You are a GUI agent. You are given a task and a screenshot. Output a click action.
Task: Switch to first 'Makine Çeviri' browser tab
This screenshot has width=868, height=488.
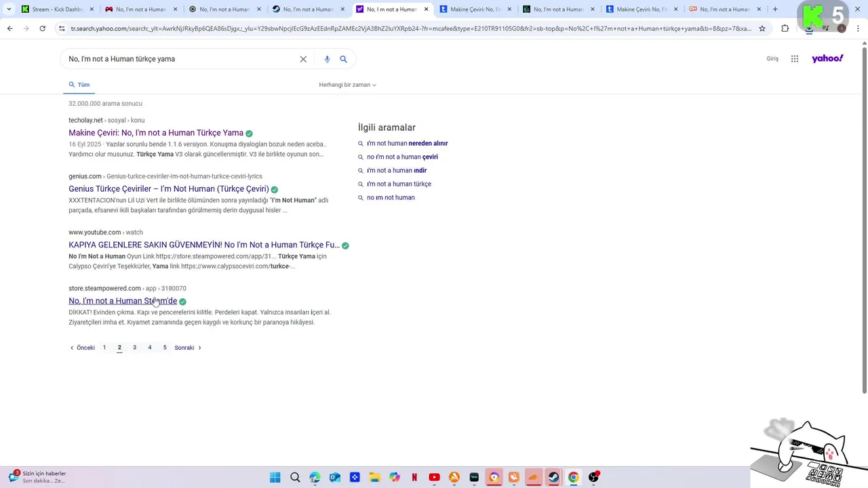[x=475, y=9]
